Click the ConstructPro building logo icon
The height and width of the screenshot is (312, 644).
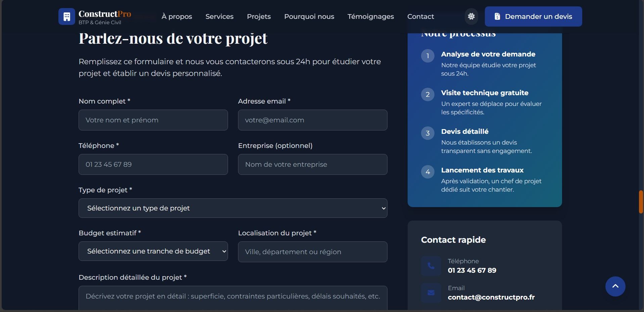(66, 16)
